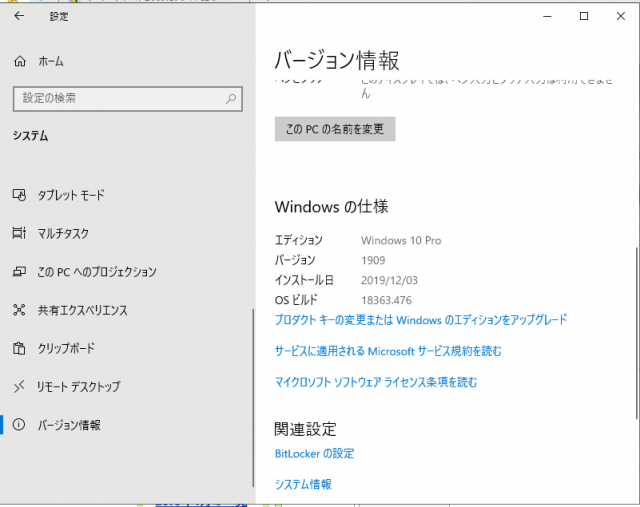The width and height of the screenshot is (640, 507).
Task: Select the Windows 10 Pro edition text
Action: coord(401,240)
